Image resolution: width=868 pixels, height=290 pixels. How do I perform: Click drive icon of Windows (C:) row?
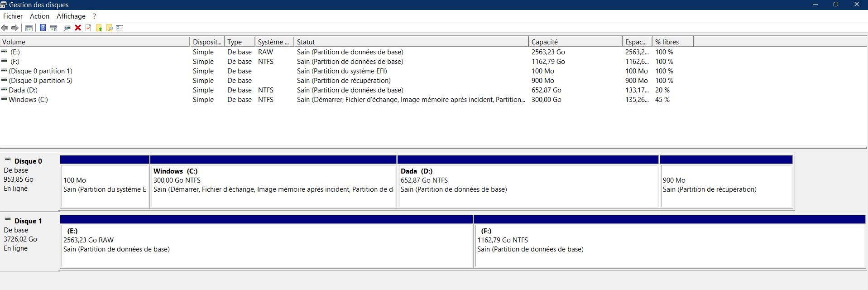point(5,99)
